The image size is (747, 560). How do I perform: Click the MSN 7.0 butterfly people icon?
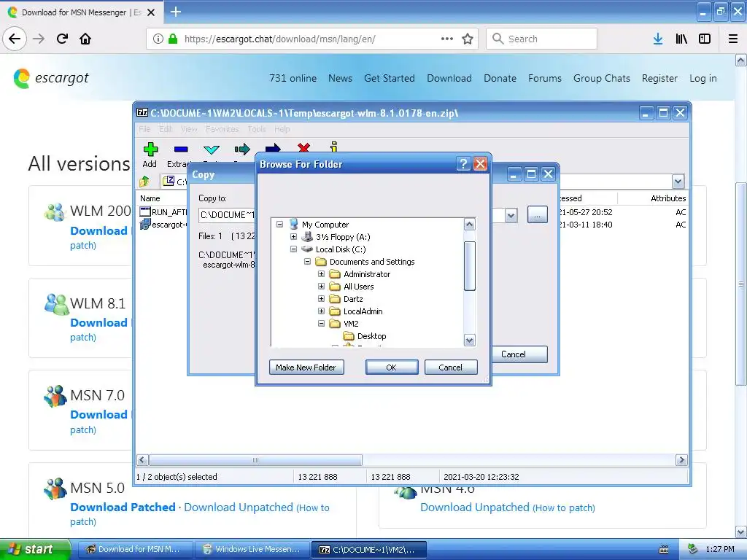click(55, 396)
